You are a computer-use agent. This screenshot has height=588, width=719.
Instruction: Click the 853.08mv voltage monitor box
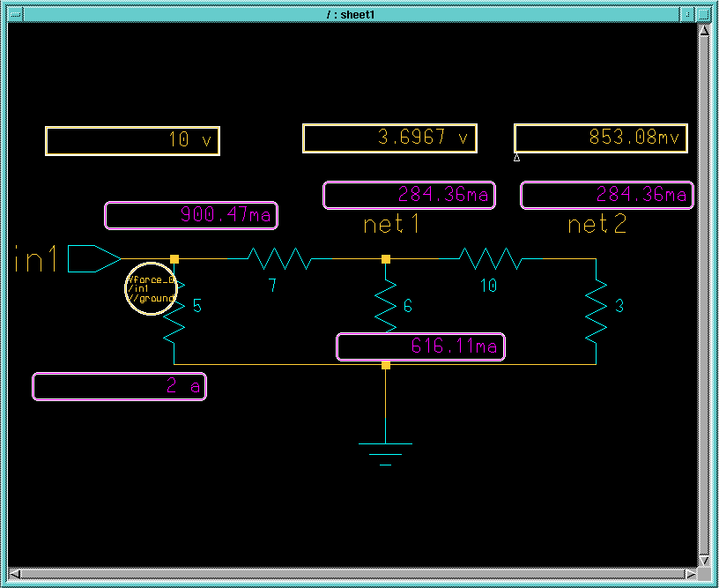point(601,138)
